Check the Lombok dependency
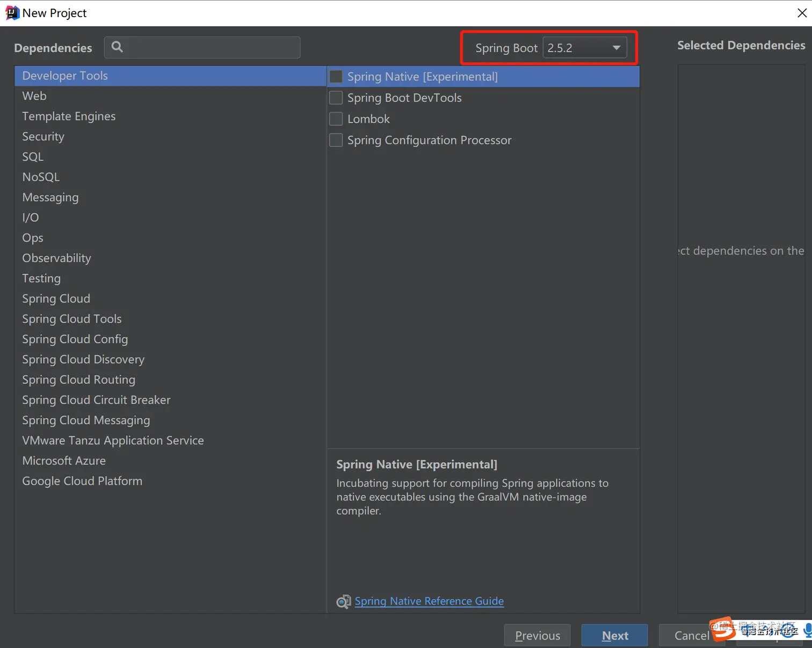 pyautogui.click(x=336, y=119)
